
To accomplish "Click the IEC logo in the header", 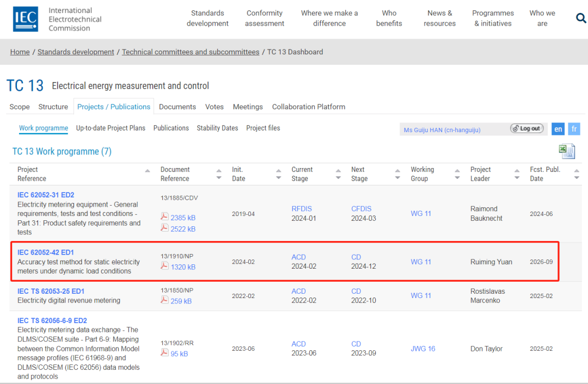I will point(26,19).
